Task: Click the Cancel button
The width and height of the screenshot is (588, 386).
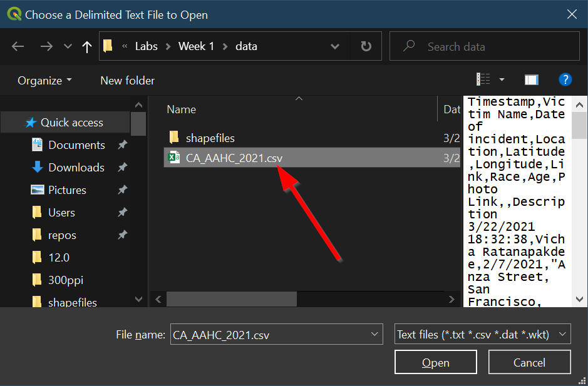Action: click(x=529, y=363)
